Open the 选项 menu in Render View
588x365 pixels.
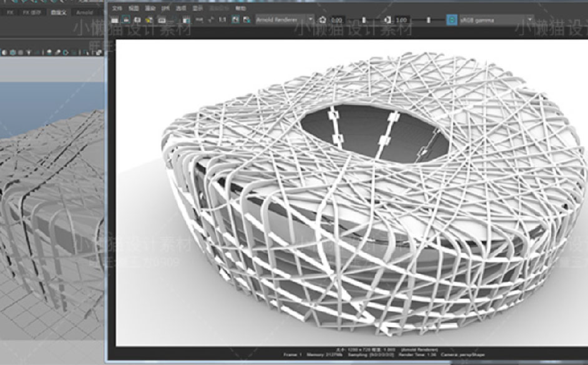[x=181, y=8]
